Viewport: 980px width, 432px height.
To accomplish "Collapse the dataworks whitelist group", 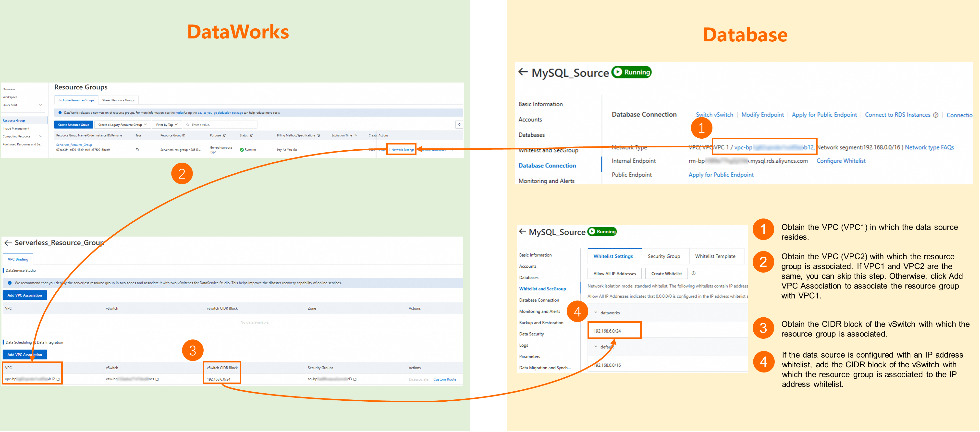I will click(596, 312).
